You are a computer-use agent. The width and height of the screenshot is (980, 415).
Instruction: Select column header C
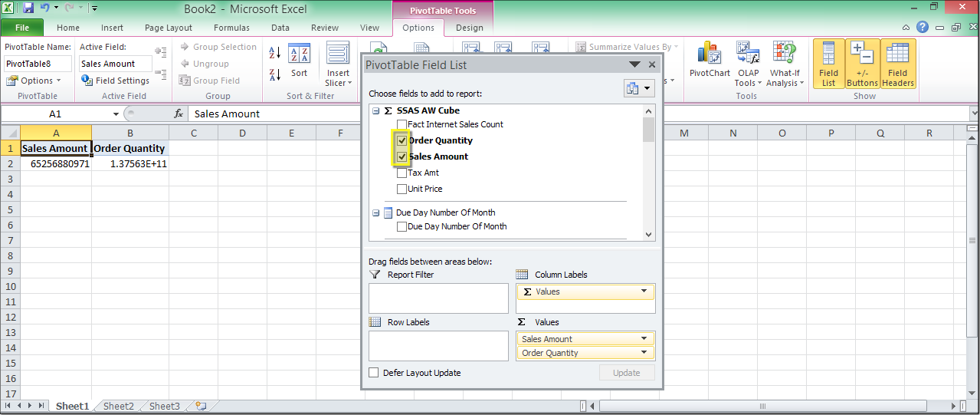click(193, 133)
